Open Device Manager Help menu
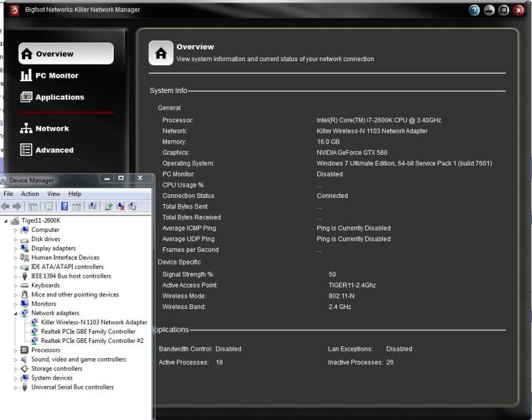Viewport: 532px width, 420px height. (x=74, y=193)
